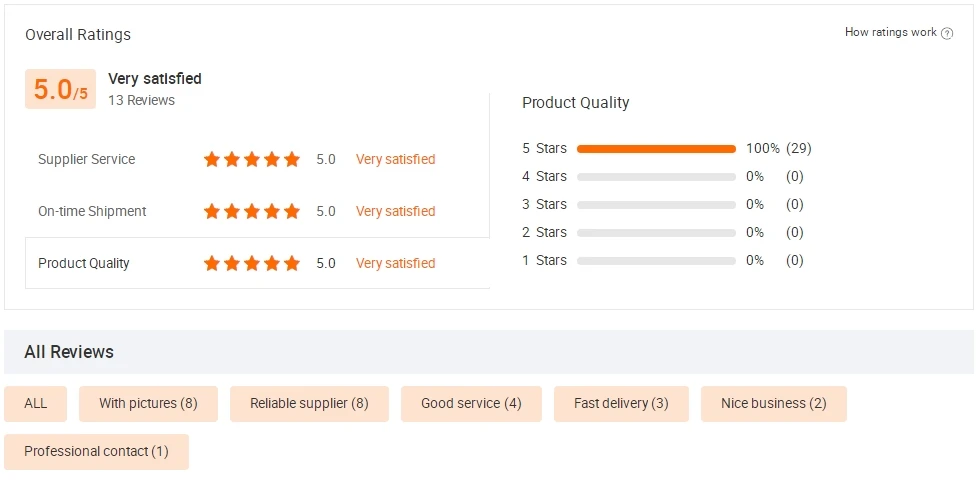This screenshot has height=485, width=980.
Task: Filter by Professional contact (1) tag
Action: 96,451
